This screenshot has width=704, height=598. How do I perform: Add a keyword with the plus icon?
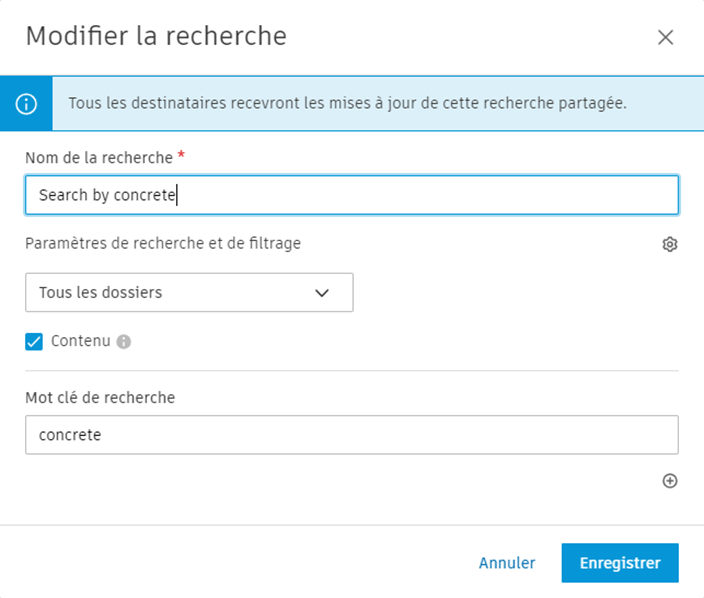[x=670, y=481]
